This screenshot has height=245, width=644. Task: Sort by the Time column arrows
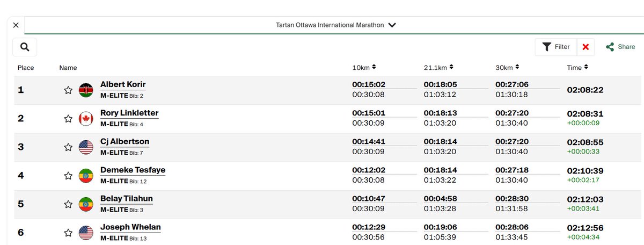586,67
